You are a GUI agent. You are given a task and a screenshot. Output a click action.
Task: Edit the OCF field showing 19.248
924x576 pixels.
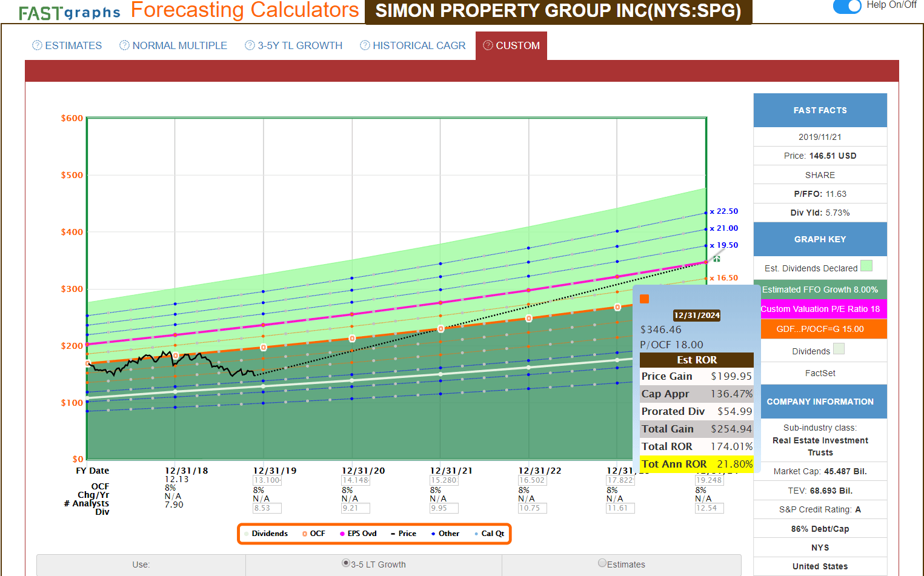[x=709, y=480]
